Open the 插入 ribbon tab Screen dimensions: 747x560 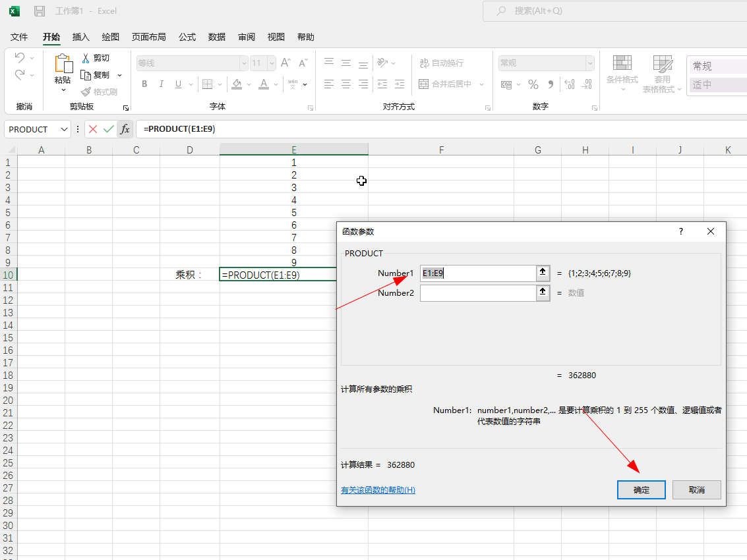[81, 37]
